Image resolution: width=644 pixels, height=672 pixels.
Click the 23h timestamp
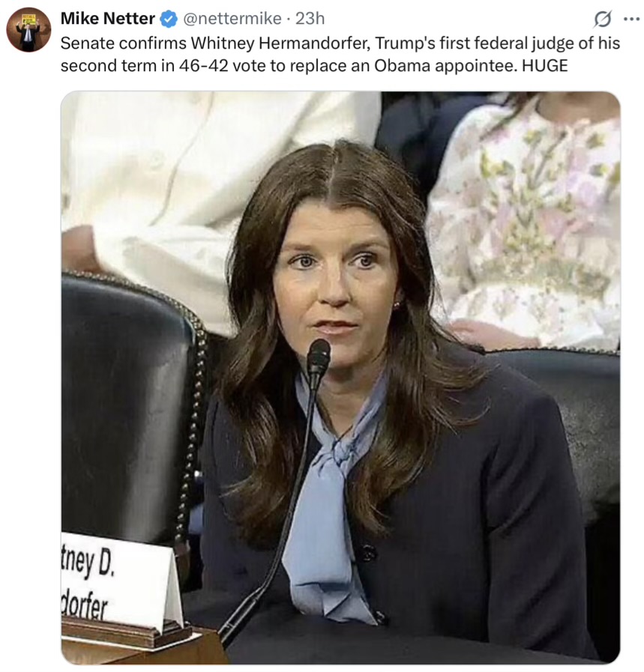click(x=310, y=19)
